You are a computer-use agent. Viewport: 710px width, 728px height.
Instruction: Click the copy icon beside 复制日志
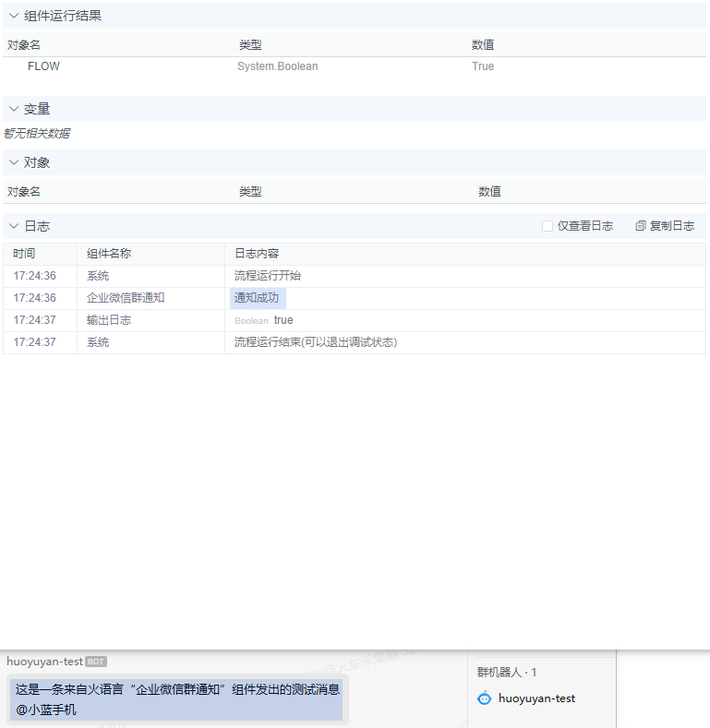tap(641, 226)
